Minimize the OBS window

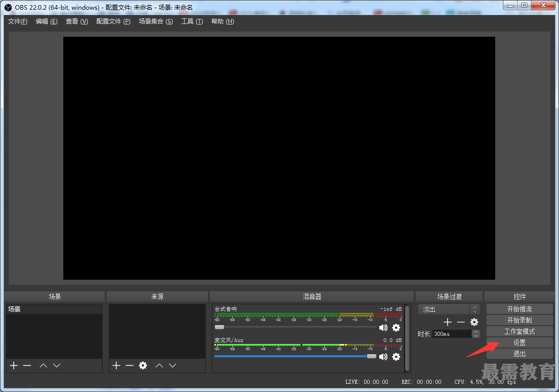coord(511,5)
